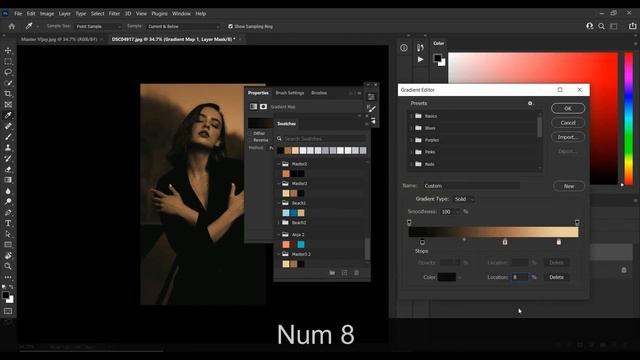Click OK in Gradient Editor

click(x=568, y=108)
